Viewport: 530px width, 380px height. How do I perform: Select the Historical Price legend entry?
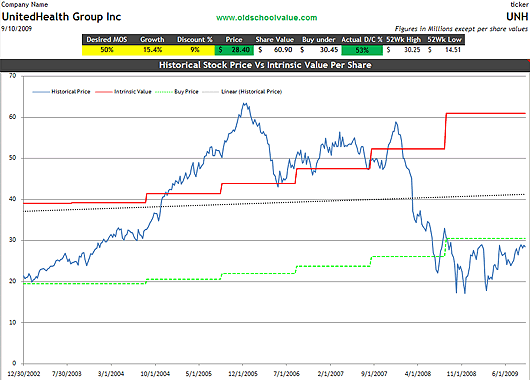point(61,92)
